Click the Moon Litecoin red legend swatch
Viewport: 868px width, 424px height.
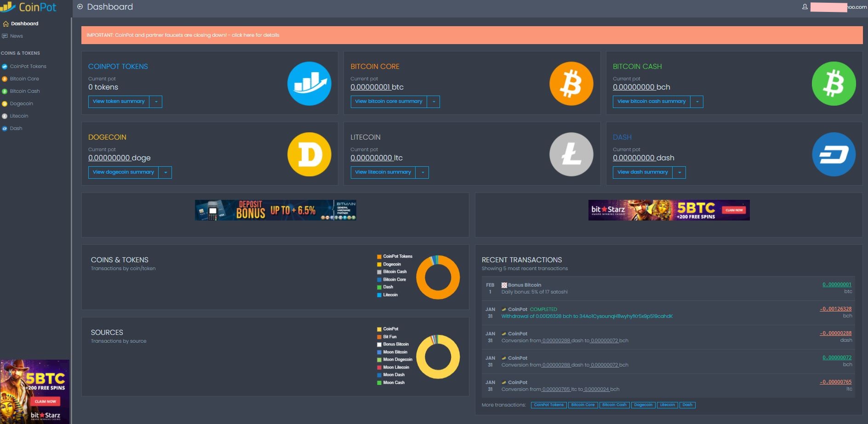point(379,367)
